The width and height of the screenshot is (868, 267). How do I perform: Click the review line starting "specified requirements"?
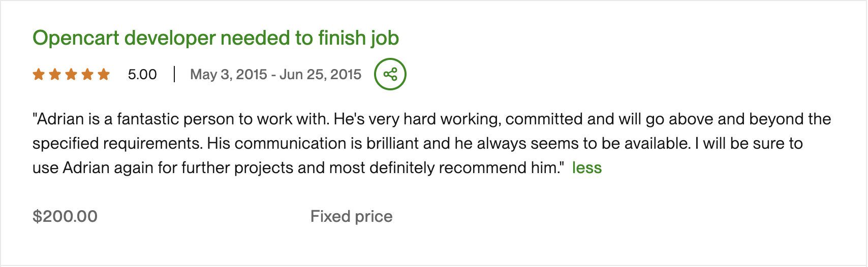(417, 144)
